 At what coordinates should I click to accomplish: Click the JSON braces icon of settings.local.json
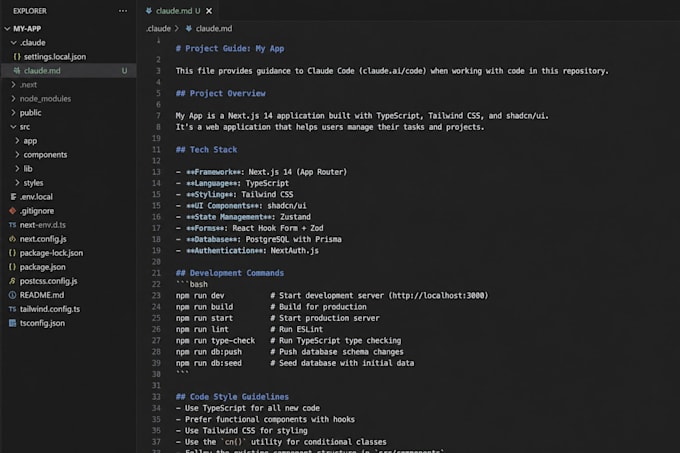[x=17, y=57]
